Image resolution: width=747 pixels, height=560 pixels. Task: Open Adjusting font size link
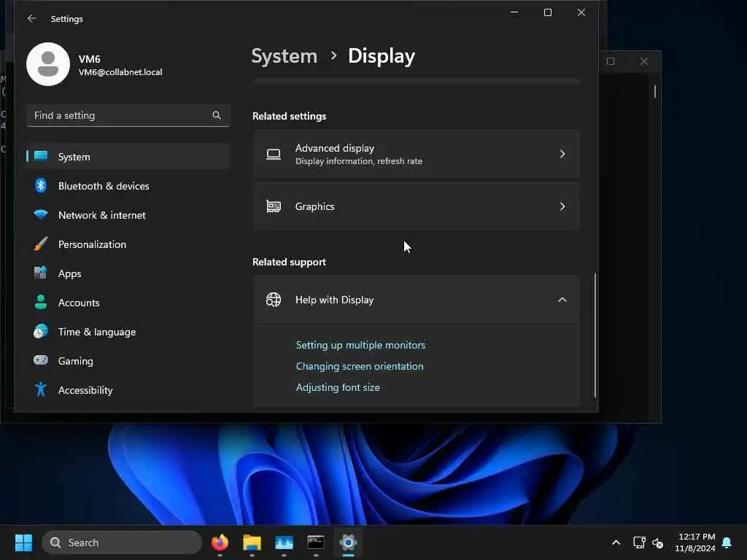tap(338, 387)
